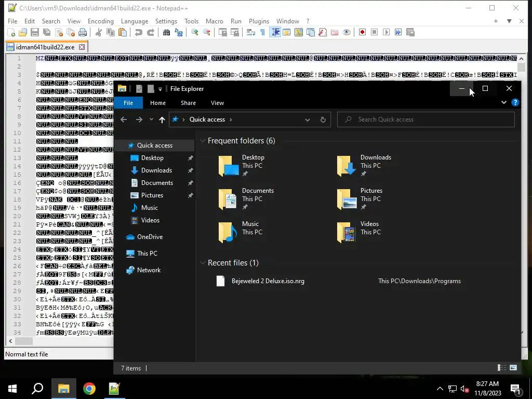The width and height of the screenshot is (532, 399).
Task: Open Find with the binoculars icon
Action: pos(166,32)
